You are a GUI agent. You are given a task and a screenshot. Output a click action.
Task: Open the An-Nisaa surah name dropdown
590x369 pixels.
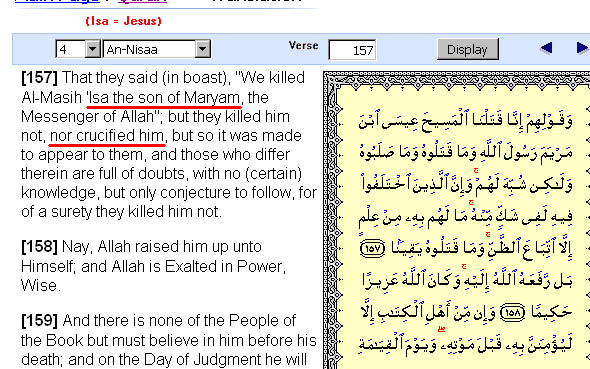point(157,49)
